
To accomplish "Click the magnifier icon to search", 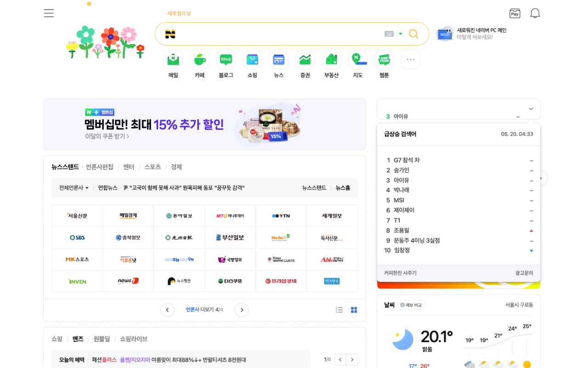I will coord(413,34).
